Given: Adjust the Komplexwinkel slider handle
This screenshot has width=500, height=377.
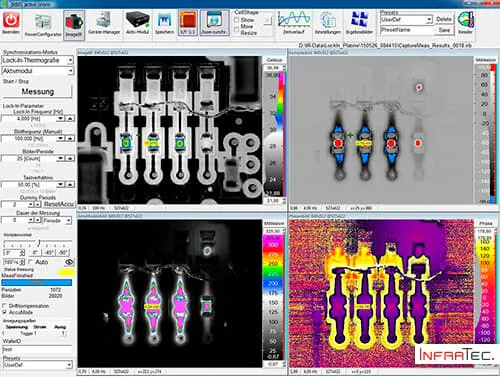Looking at the screenshot, I should tap(39, 242).
